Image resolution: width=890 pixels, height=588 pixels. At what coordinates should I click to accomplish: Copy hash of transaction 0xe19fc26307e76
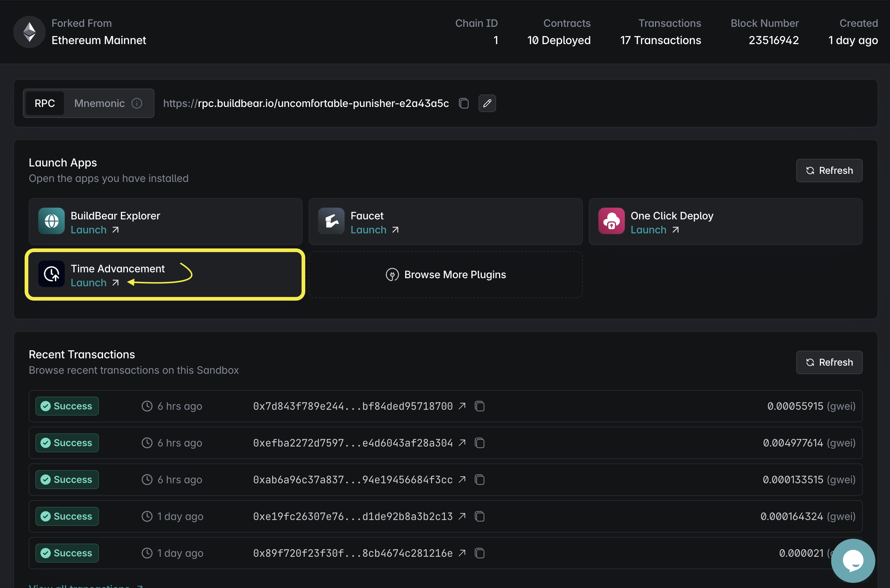point(480,516)
